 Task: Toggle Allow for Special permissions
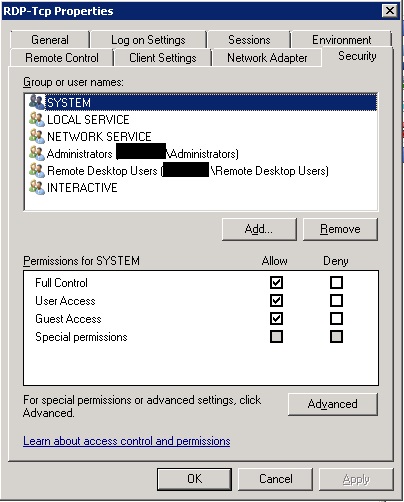click(276, 336)
